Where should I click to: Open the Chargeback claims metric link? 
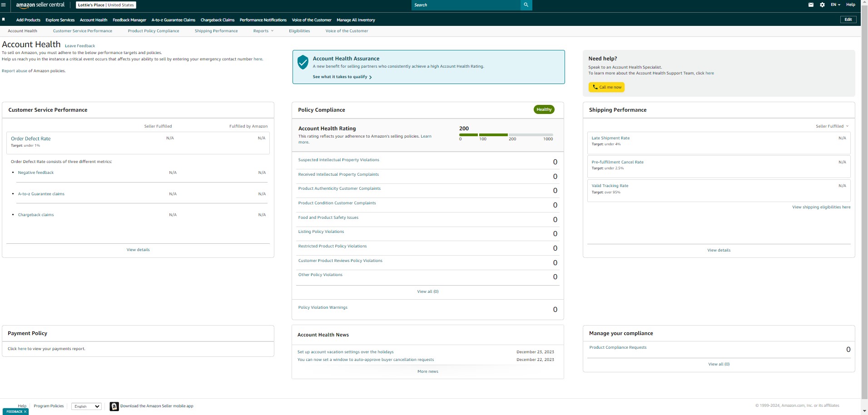pos(36,215)
